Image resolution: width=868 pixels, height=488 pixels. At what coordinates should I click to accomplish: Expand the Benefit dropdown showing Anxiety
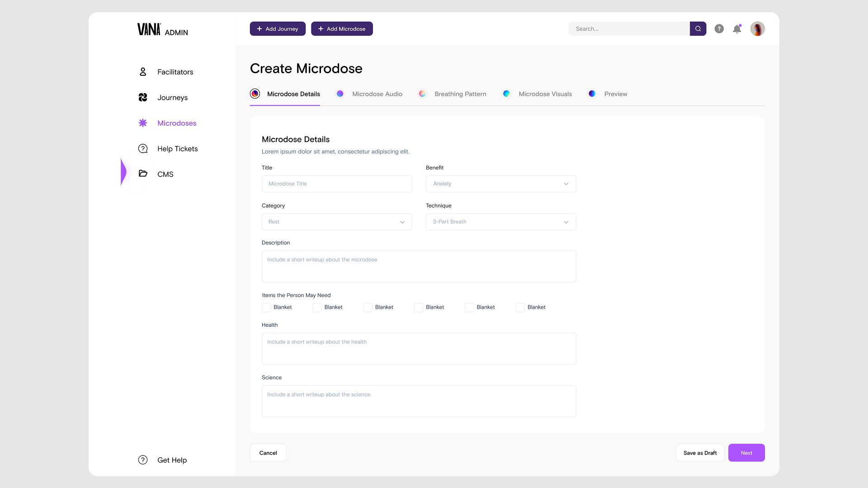(x=501, y=184)
